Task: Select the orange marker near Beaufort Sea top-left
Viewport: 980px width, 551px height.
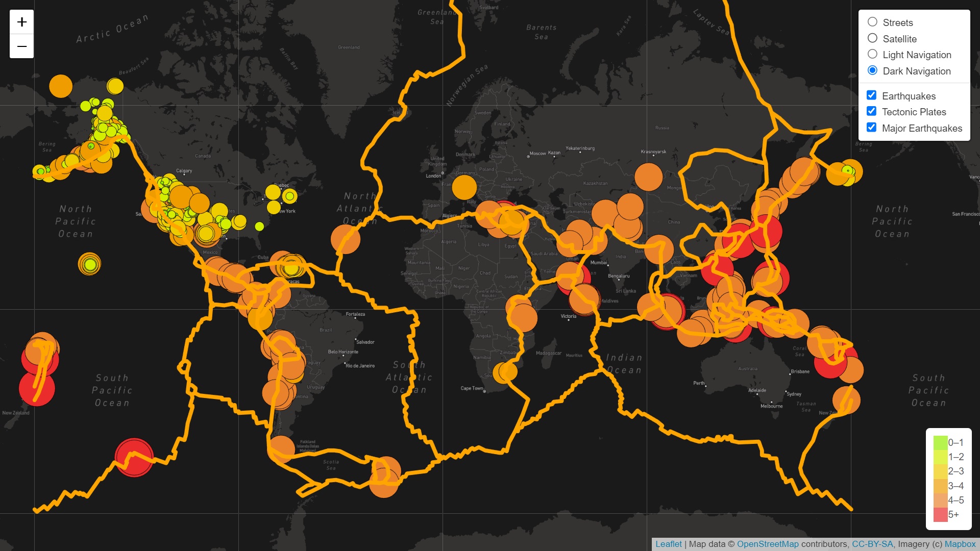Action: pyautogui.click(x=61, y=86)
